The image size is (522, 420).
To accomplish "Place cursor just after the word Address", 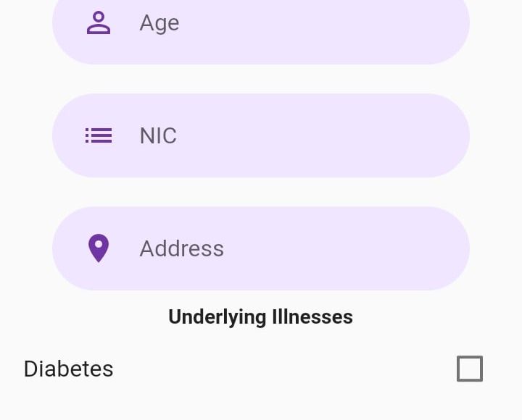I will pos(225,248).
